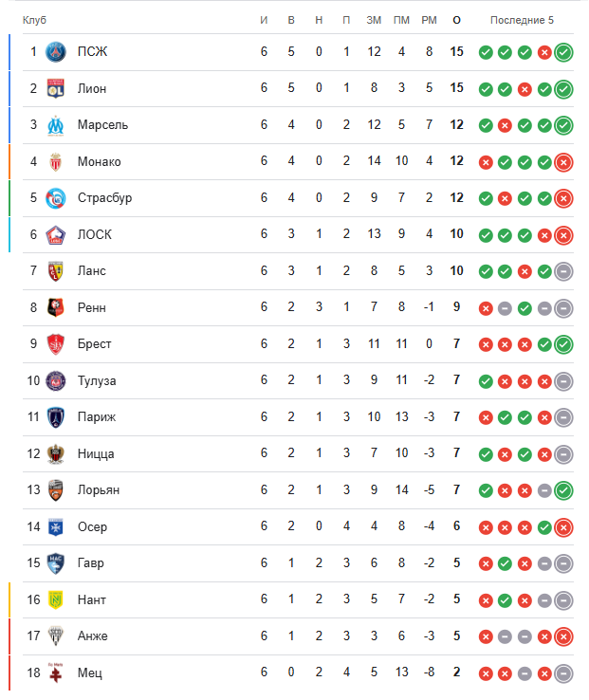
Task: Click the PSG club logo
Action: click(56, 52)
